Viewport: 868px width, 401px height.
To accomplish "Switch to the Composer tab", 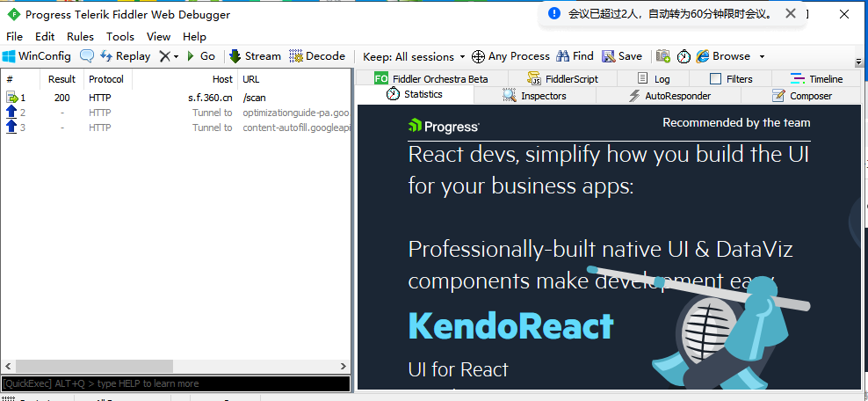I will click(801, 96).
